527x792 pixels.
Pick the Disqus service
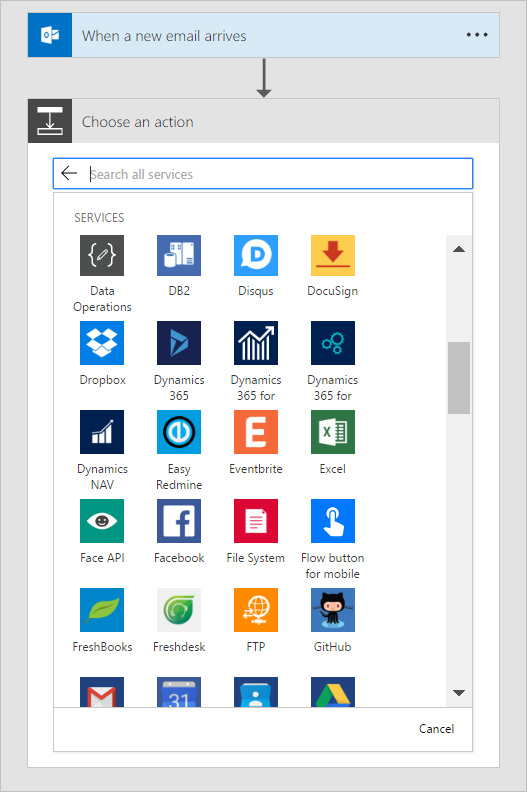coord(256,256)
